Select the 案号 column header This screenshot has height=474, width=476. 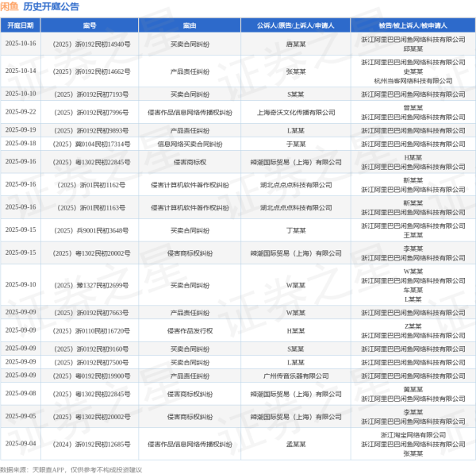[x=90, y=25]
